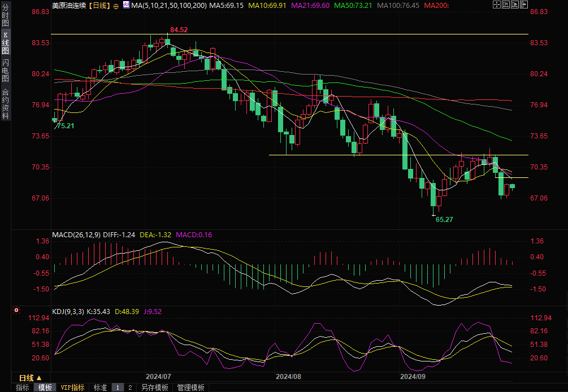Click the 管理模板 button
568x392 pixels.
click(x=190, y=387)
